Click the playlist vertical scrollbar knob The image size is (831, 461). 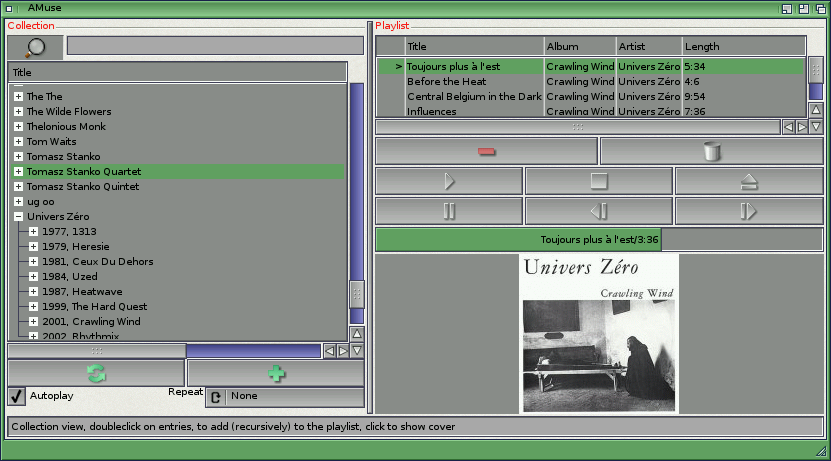click(816, 69)
